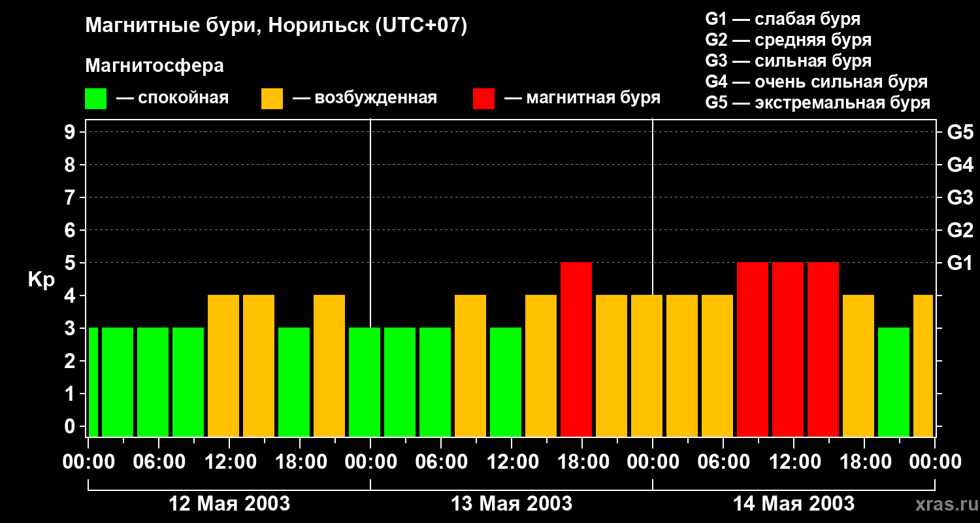
Task: Click the '— магнитная буря' legend label
Action: (582, 98)
